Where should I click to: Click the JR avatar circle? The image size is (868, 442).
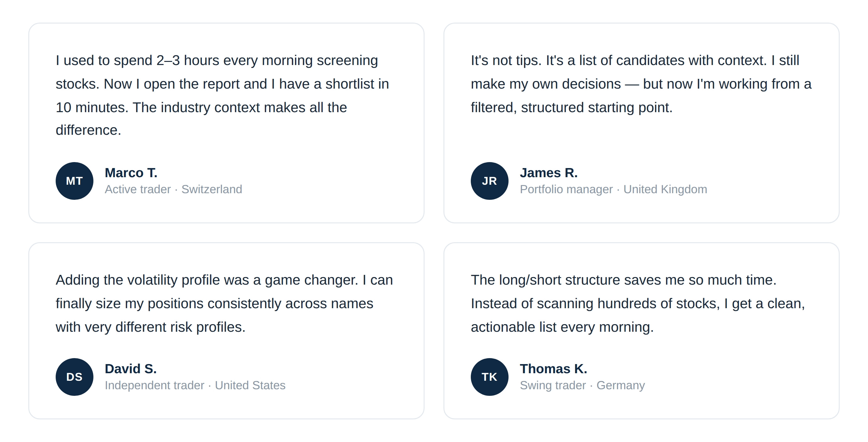489,181
